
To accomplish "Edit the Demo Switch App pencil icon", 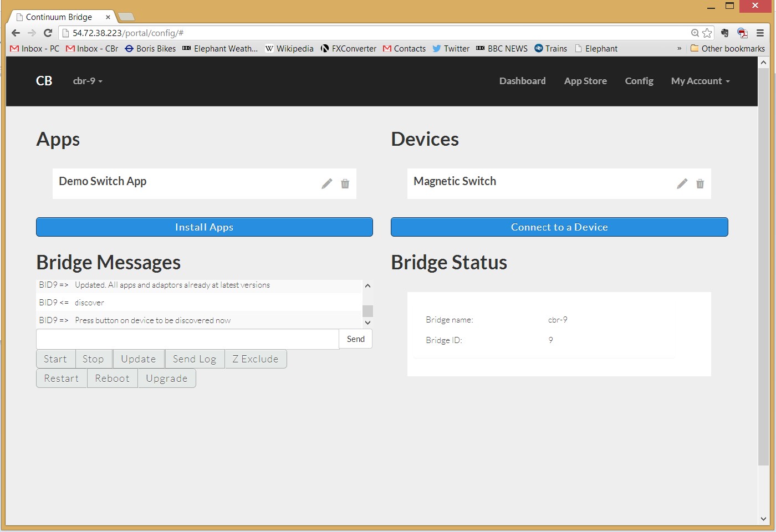I will pyautogui.click(x=327, y=183).
